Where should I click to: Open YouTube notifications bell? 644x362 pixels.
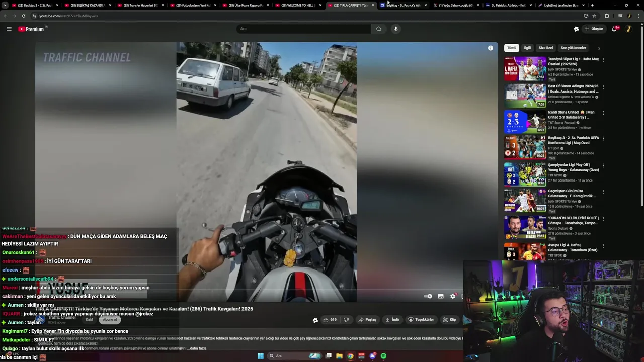(614, 29)
